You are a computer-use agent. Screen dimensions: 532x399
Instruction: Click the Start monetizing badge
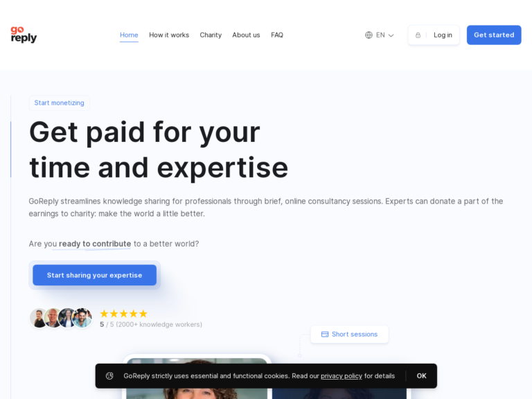(x=60, y=103)
